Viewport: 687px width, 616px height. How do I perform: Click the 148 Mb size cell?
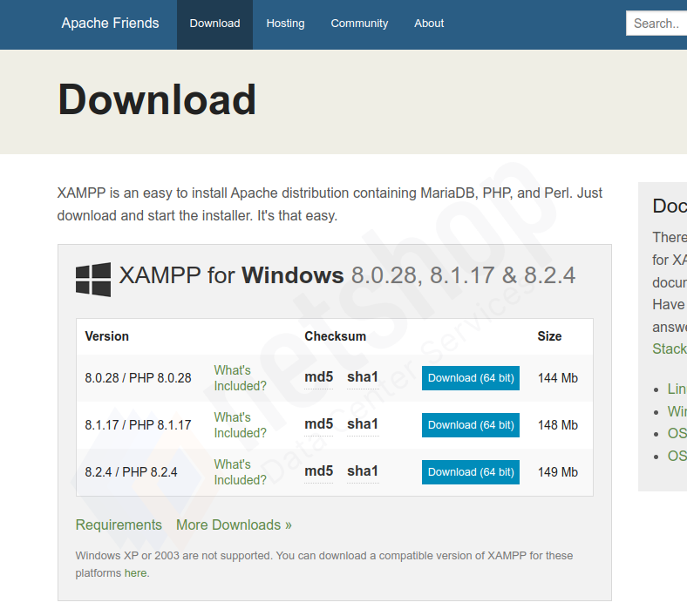coord(558,425)
